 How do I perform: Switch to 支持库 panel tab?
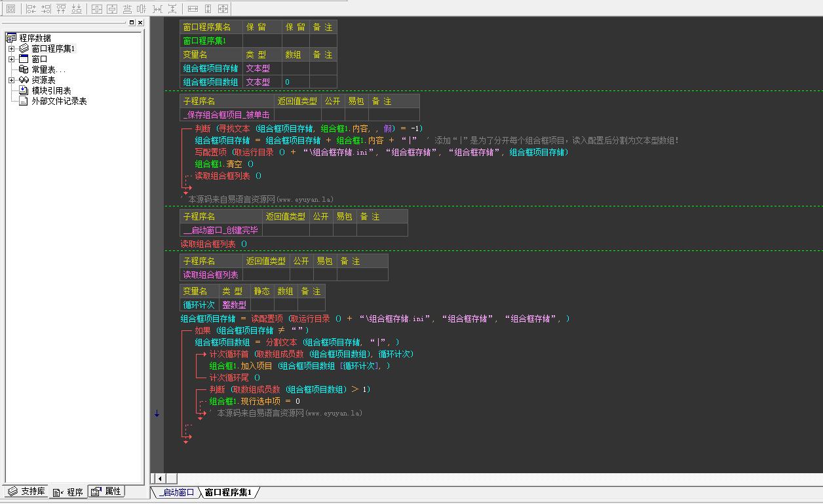click(x=26, y=492)
